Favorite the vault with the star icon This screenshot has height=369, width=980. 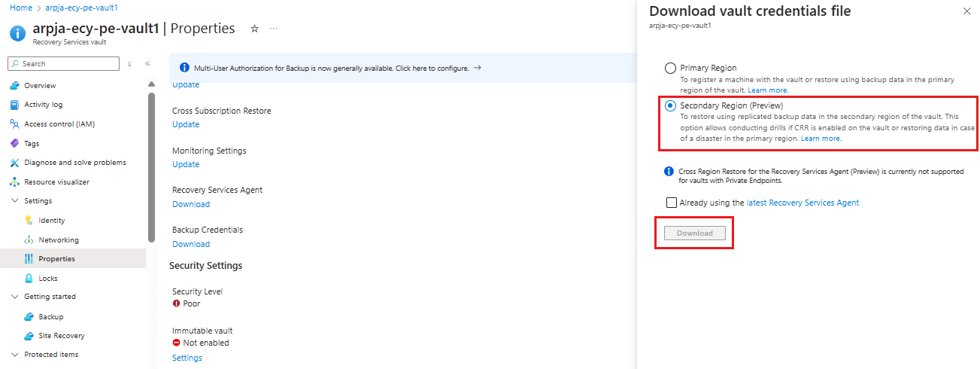pos(254,29)
